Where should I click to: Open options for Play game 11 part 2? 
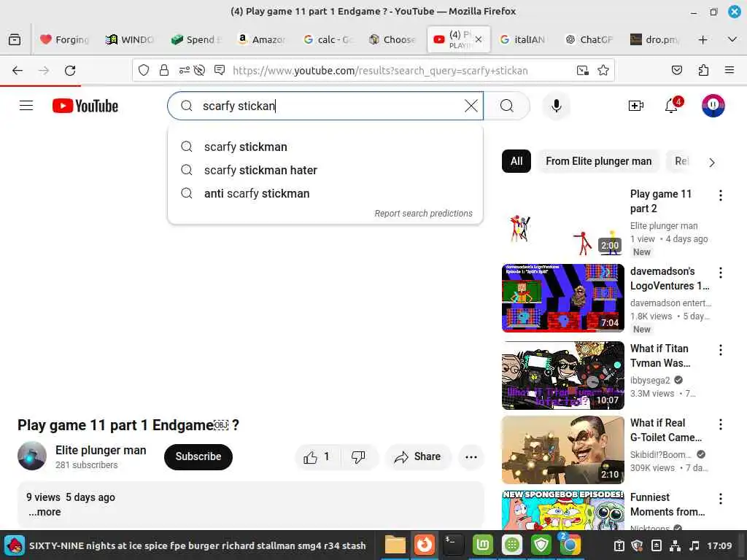point(720,195)
